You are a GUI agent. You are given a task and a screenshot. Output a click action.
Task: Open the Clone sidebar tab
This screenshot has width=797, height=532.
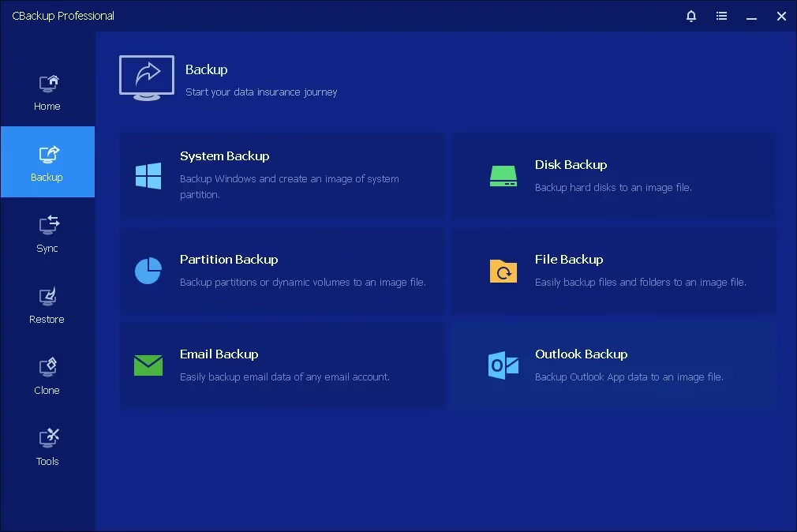pyautogui.click(x=47, y=376)
